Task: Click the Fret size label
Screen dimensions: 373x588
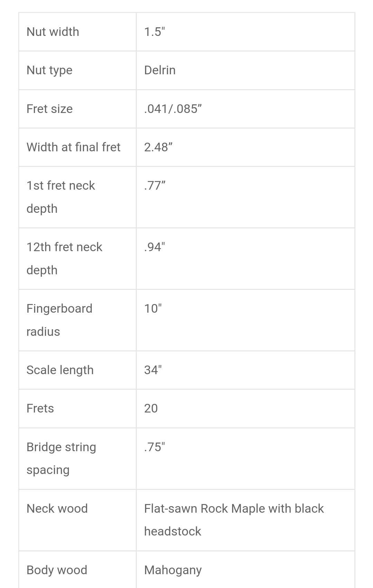Action: (49, 109)
